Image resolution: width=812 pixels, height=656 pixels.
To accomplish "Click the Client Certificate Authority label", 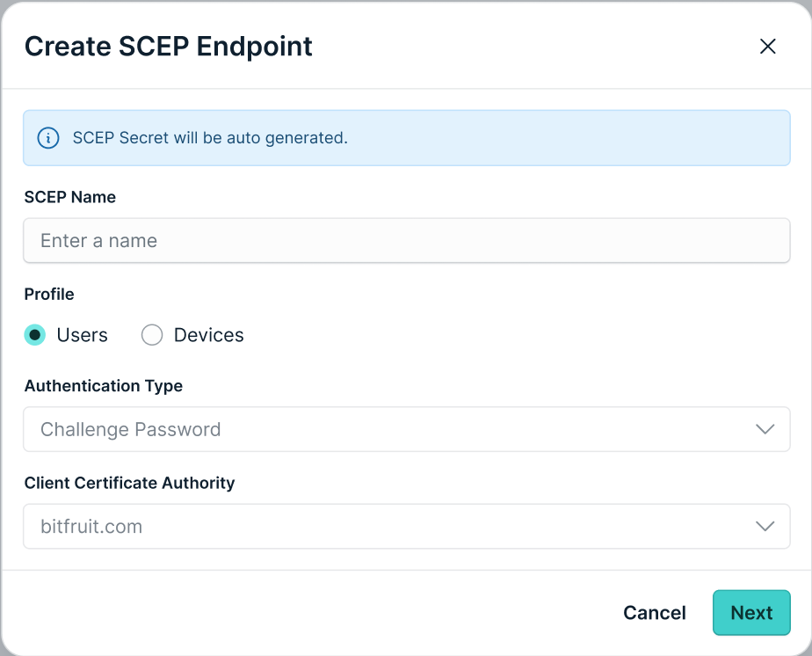I will [x=129, y=483].
